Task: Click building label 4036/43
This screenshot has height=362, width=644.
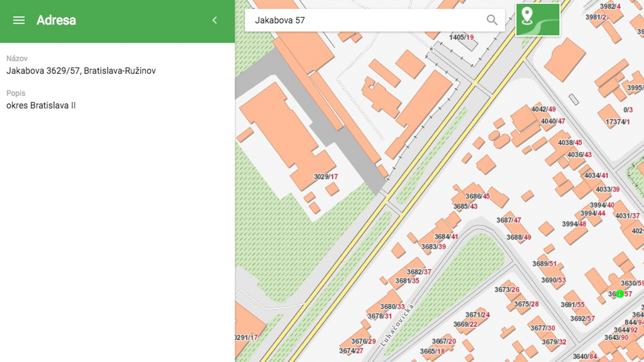Action: tap(580, 155)
